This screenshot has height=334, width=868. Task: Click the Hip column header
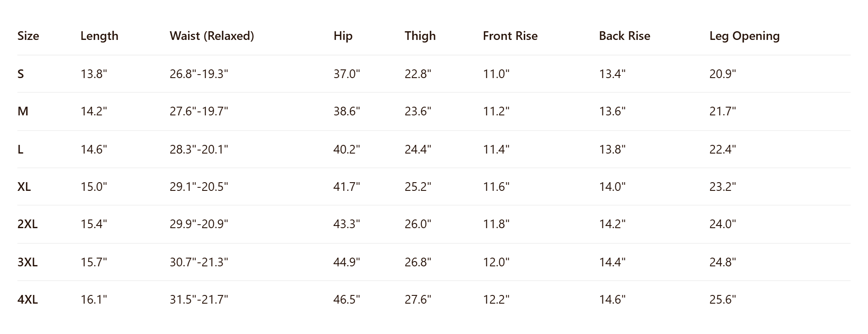(x=343, y=36)
